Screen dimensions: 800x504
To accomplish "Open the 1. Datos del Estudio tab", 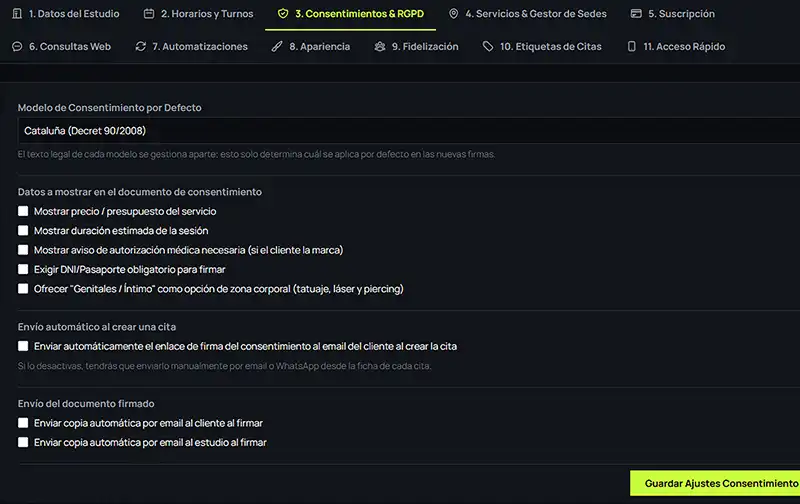I will click(x=66, y=14).
